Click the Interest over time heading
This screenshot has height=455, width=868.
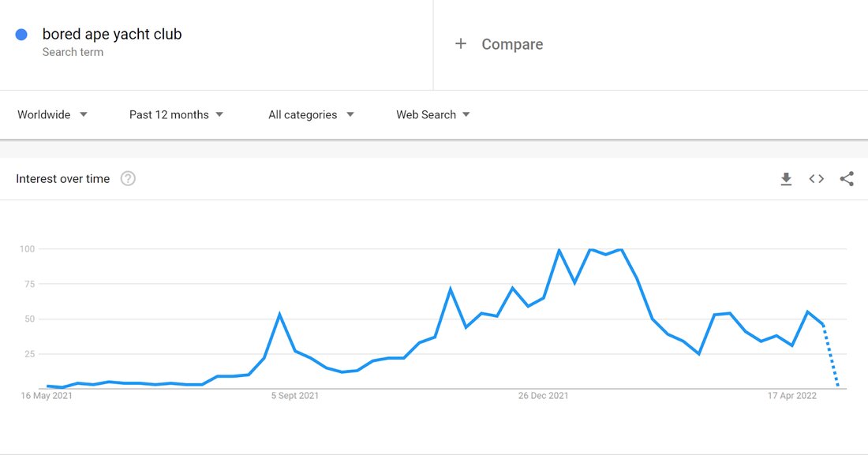(x=62, y=179)
